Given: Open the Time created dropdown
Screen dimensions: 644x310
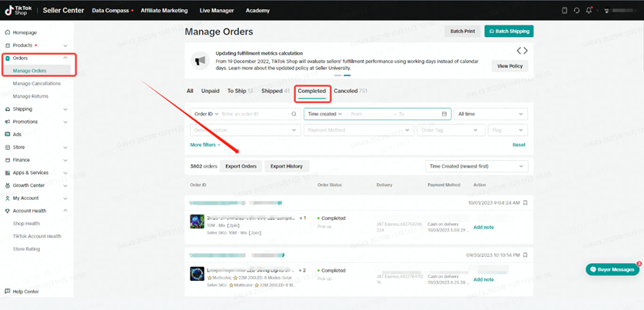Looking at the screenshot, I should (x=325, y=114).
